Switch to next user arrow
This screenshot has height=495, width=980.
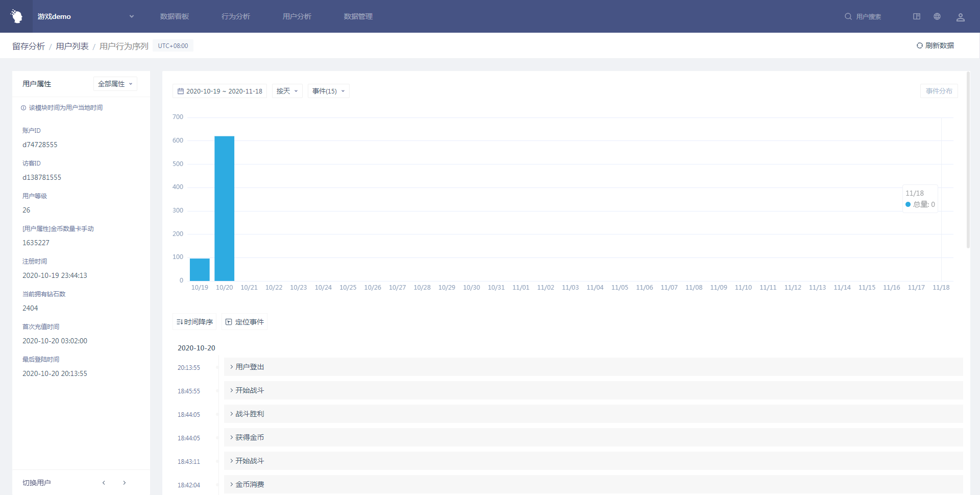[x=125, y=483]
